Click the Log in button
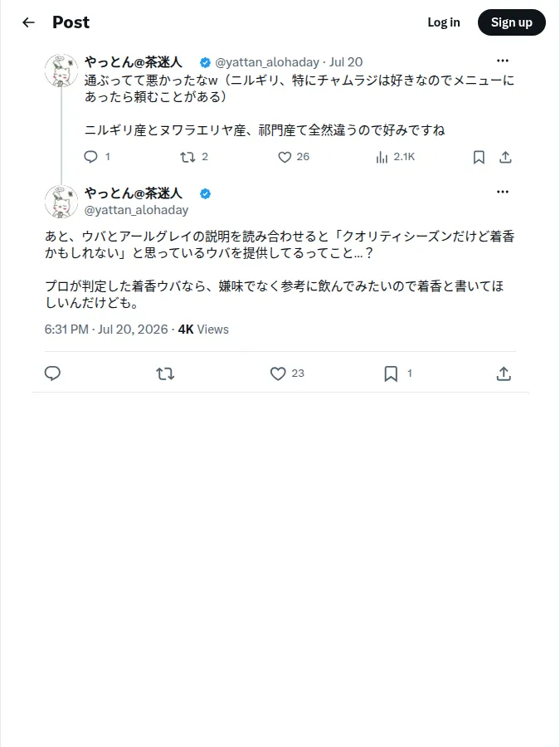The height and width of the screenshot is (747, 560). click(443, 22)
